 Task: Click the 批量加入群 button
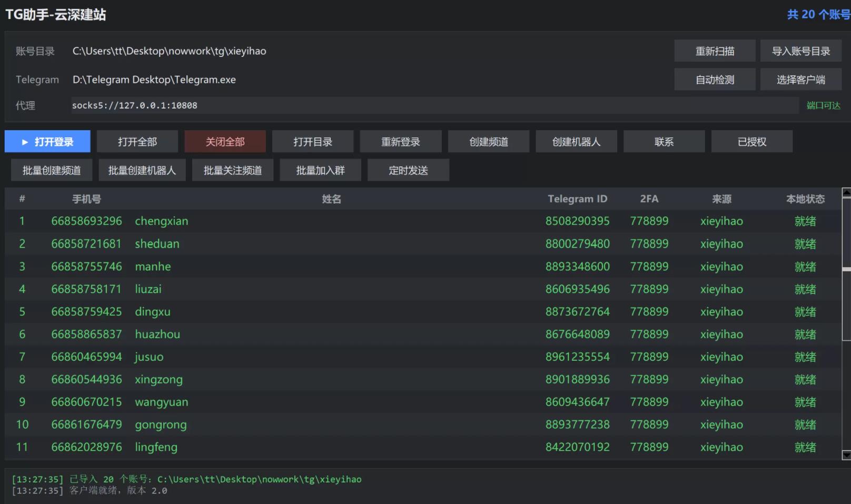pos(320,170)
